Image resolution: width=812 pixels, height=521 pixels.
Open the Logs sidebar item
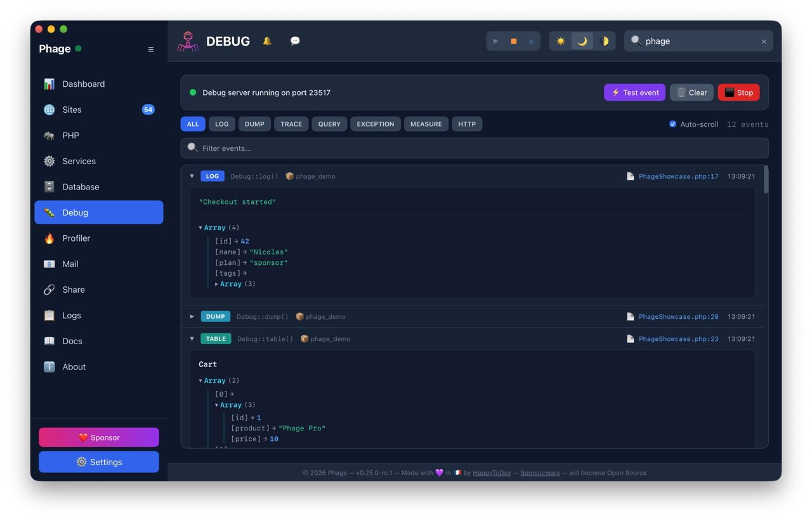coord(99,315)
